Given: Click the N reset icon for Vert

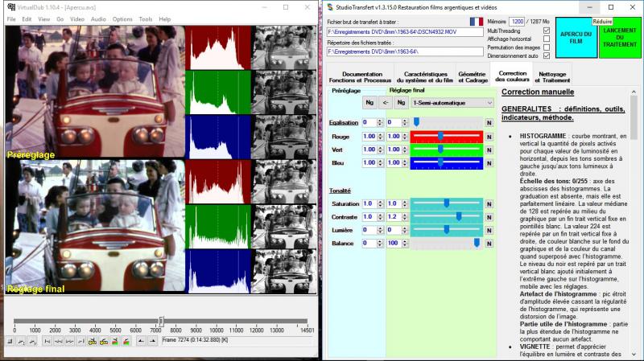Looking at the screenshot, I should [489, 150].
